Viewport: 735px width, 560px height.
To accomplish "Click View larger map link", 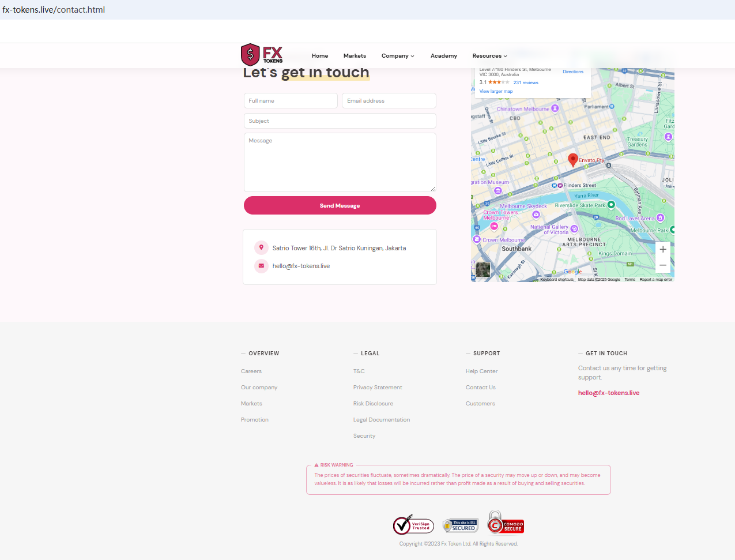I will [496, 91].
